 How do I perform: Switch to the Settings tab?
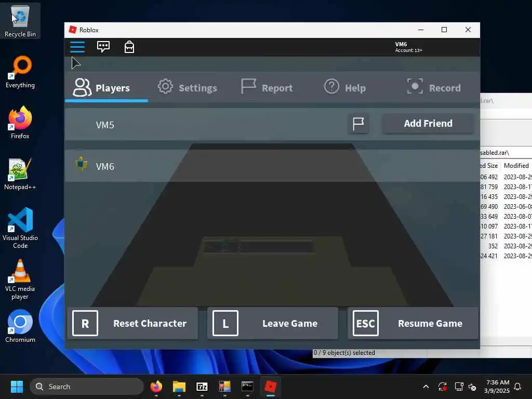[187, 87]
